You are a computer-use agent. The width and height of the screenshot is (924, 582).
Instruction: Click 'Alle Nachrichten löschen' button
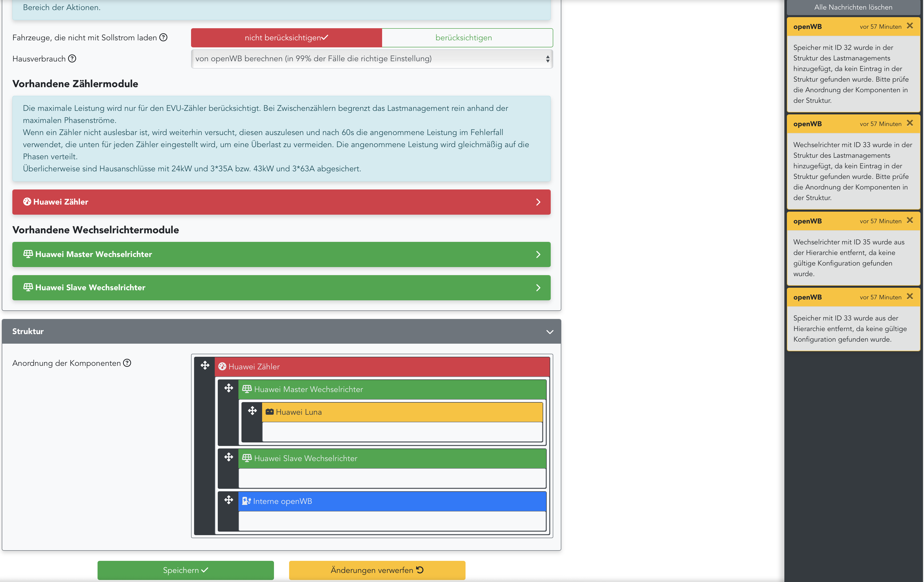point(853,7)
